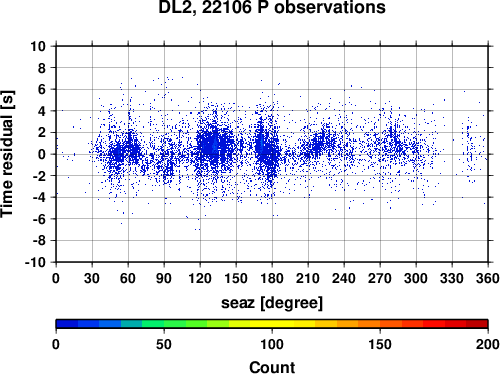Click the data cluster near 170 degrees azimuth
Screen dimensions: 500x374
(262, 143)
